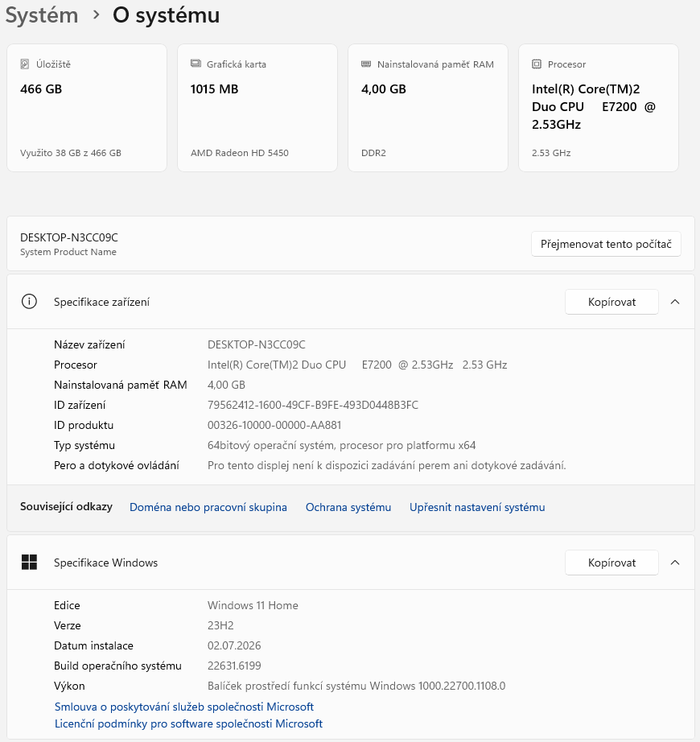Click the Pero a dotykové ovládání label
The width and height of the screenshot is (700, 742).
tap(117, 465)
